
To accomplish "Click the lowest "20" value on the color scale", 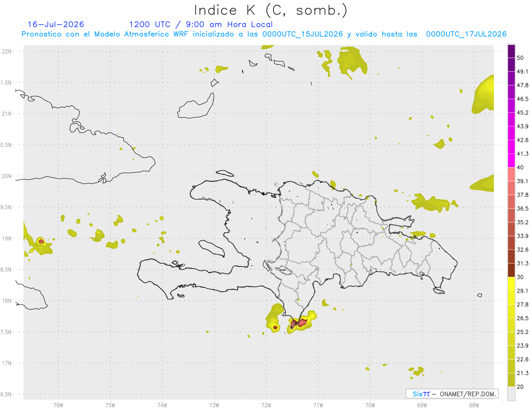I will 520,387.
